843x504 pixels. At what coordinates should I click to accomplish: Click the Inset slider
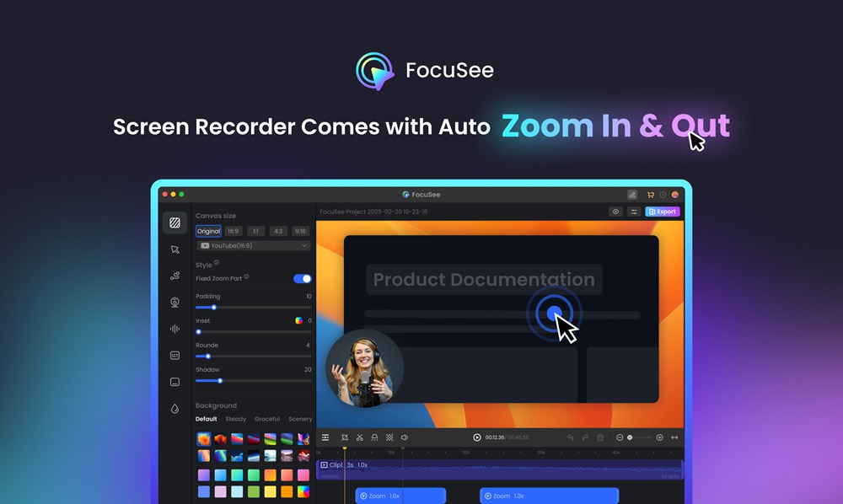point(253,332)
